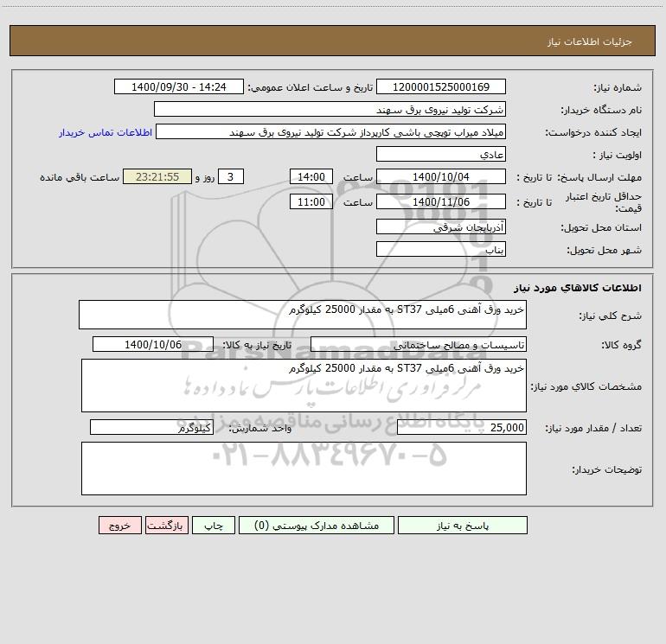Image resolution: width=666 pixels, height=644 pixels.
Task: Click the چاپ print button
Action: [x=214, y=525]
